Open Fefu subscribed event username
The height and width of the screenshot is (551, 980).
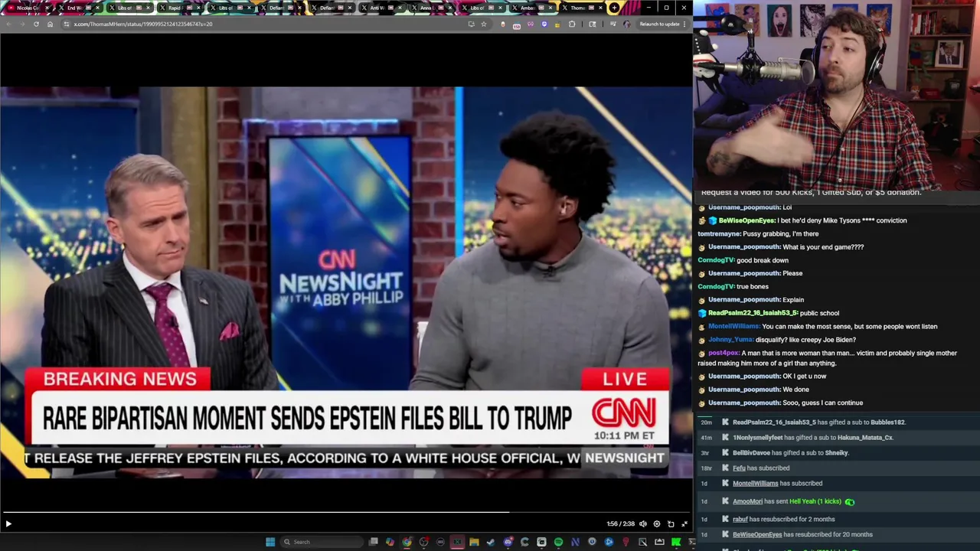coord(739,468)
